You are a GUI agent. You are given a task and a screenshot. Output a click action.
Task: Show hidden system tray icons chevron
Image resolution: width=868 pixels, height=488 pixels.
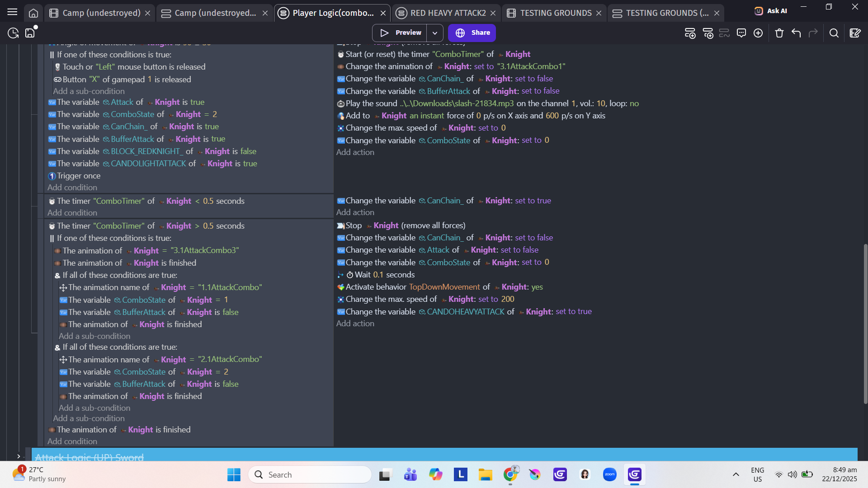(736, 474)
